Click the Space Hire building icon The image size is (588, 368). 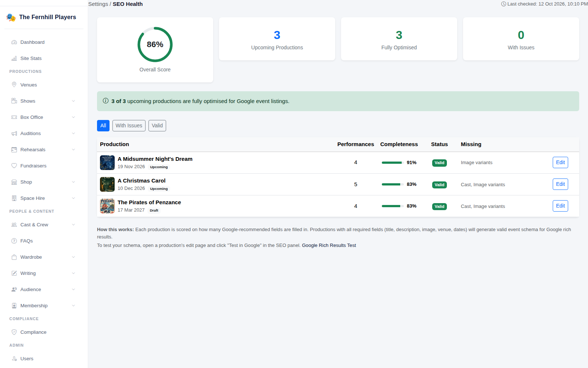point(14,198)
